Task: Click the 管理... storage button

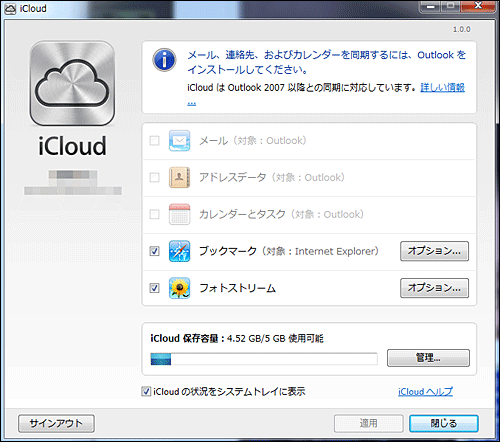Action: coord(428,358)
